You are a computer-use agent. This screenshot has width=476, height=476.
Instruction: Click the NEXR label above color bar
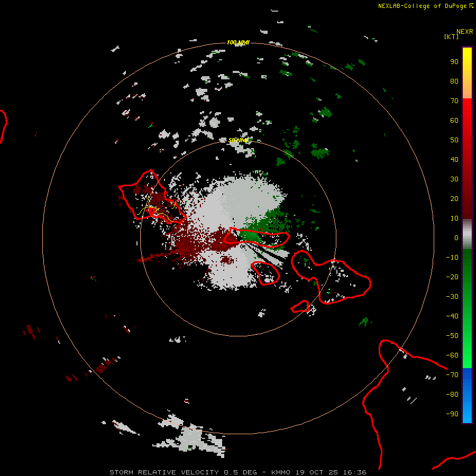(465, 32)
